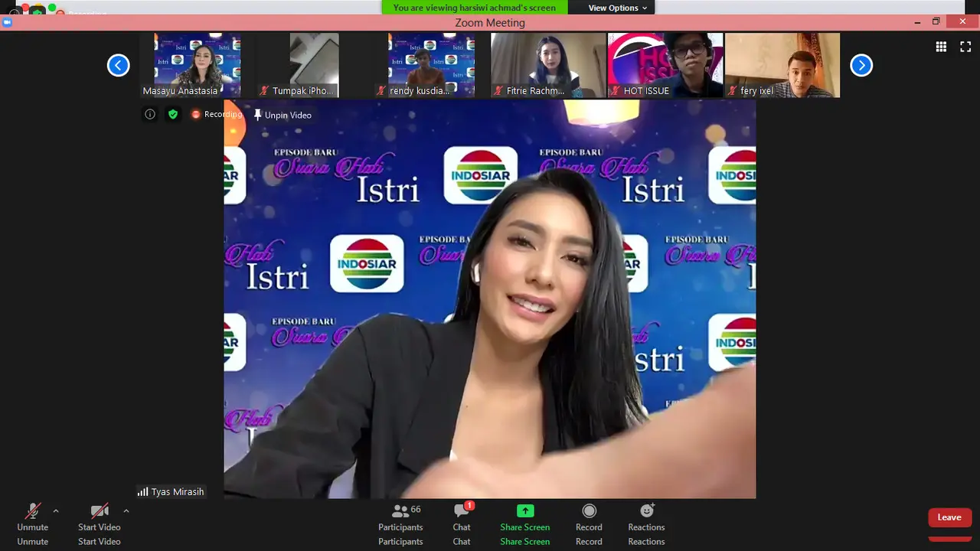Click the green Share Screen button

click(525, 517)
